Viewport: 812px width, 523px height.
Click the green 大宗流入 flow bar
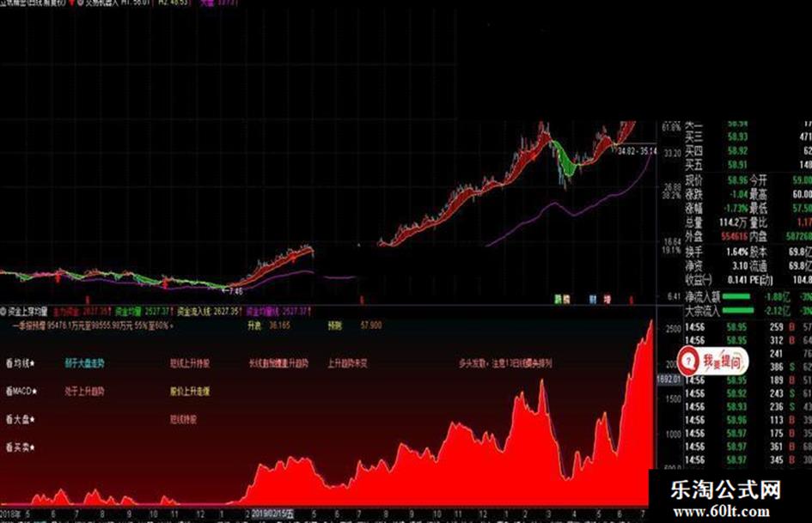coord(737,310)
